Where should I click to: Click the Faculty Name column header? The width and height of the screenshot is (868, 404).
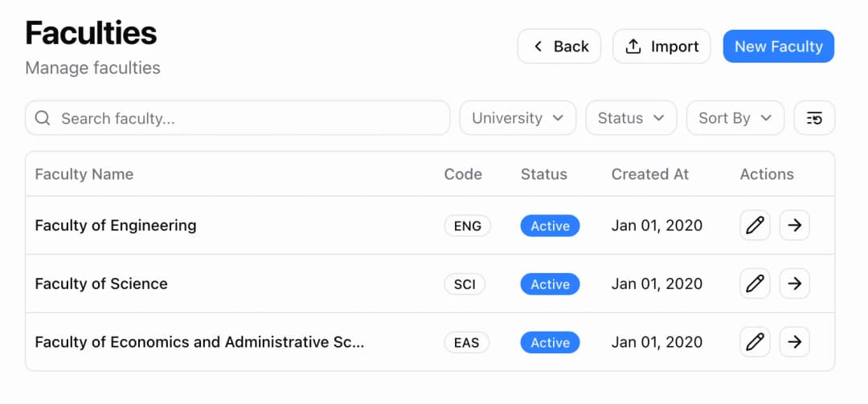pyautogui.click(x=84, y=174)
